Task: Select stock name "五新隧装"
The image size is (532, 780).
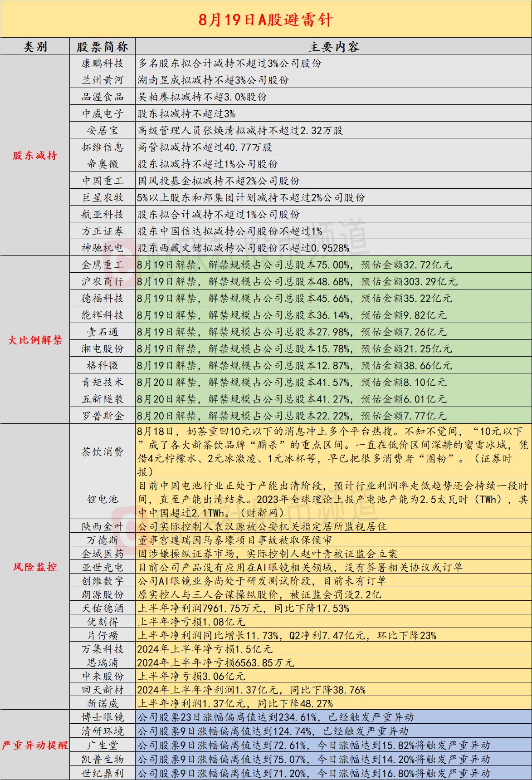Action: pyautogui.click(x=102, y=399)
